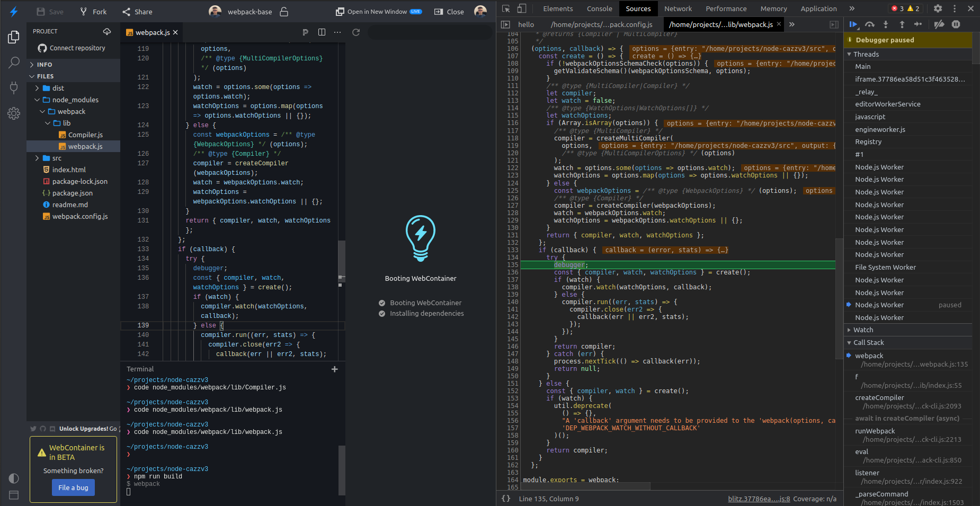The height and width of the screenshot is (506, 980).
Task: Format webpack.js using the Prettier icon
Action: (x=306, y=32)
